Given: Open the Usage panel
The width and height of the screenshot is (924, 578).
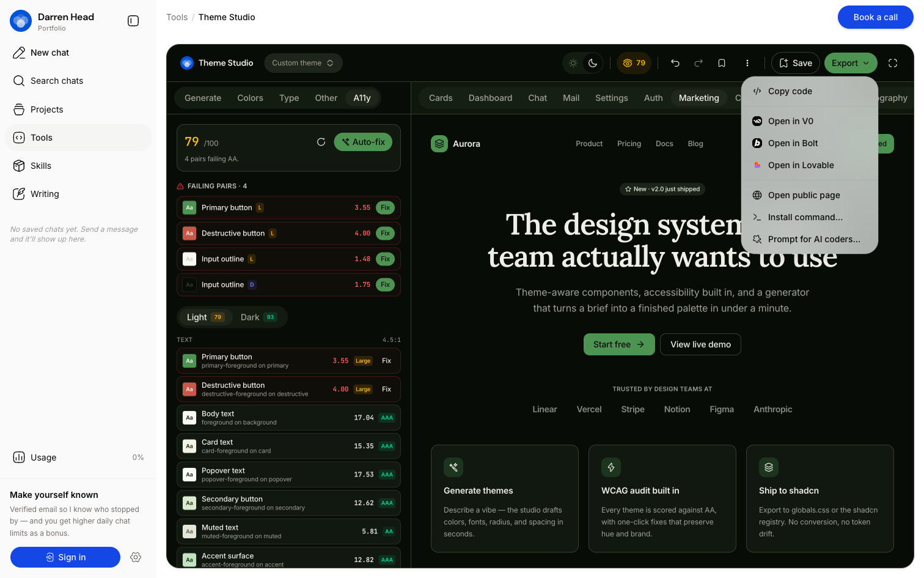Looking at the screenshot, I should tap(78, 458).
